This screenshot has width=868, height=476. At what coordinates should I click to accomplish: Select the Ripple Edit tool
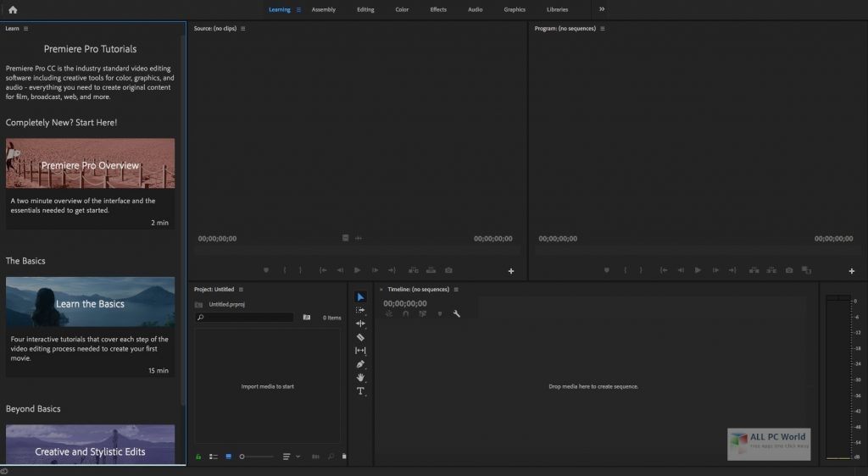coord(360,324)
